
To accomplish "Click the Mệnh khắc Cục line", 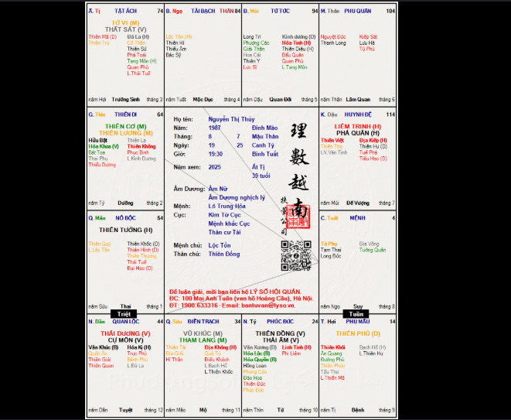I will click(x=229, y=224).
